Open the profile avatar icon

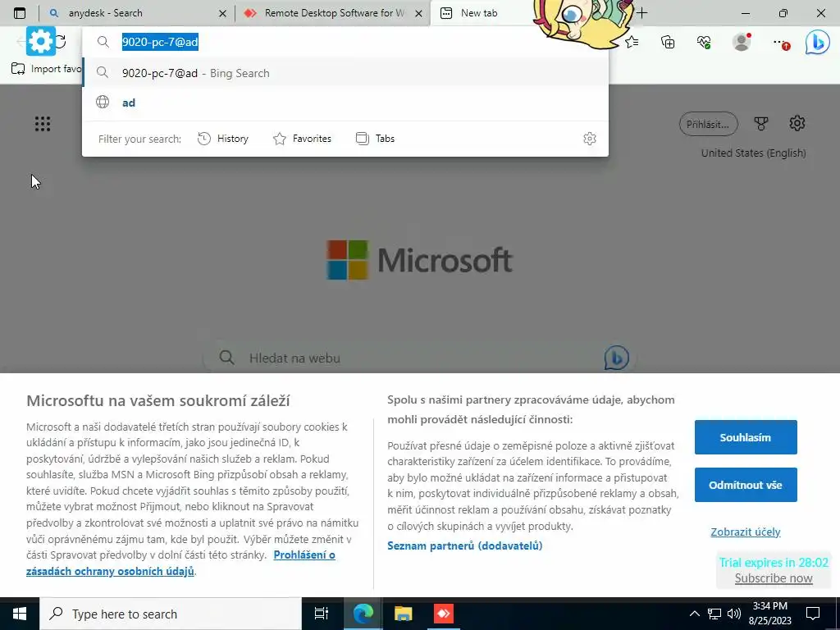tap(742, 42)
